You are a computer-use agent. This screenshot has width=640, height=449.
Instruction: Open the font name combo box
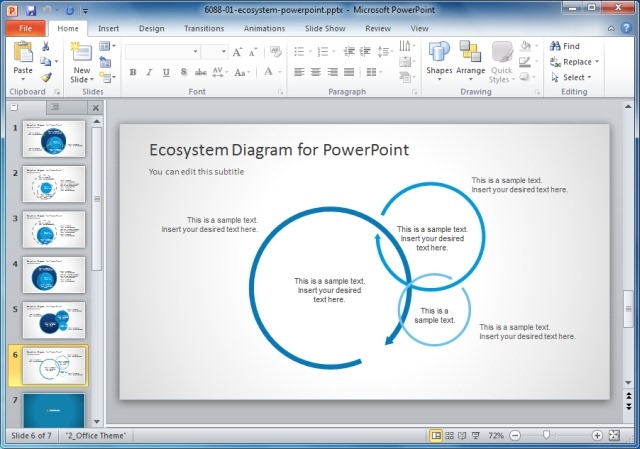click(x=162, y=52)
